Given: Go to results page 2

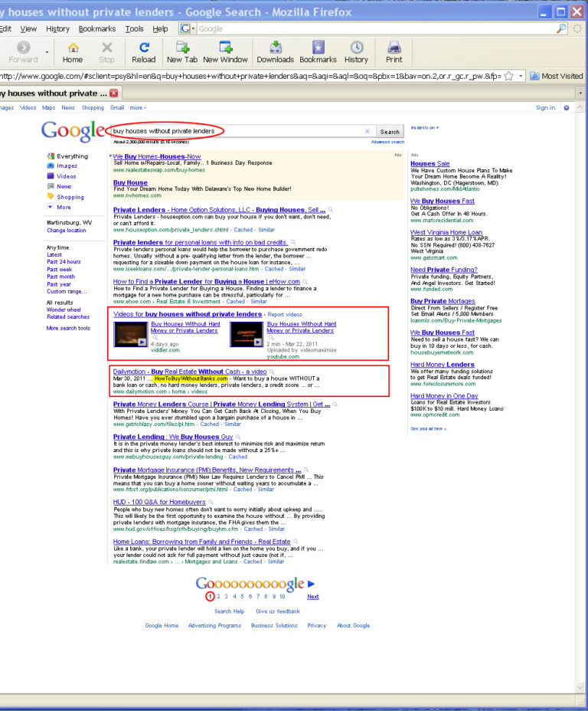Looking at the screenshot, I should [x=218, y=597].
